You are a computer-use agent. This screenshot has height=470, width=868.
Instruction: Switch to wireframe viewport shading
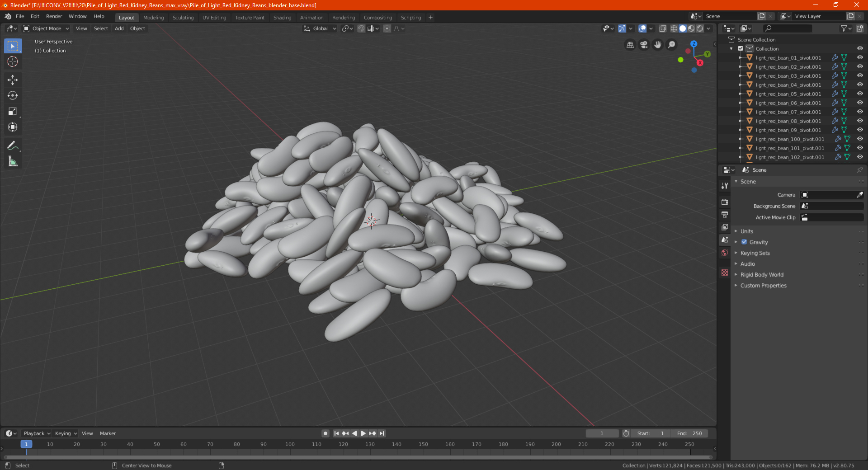674,28
